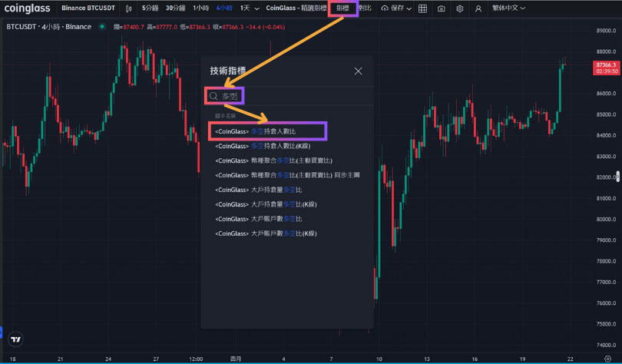Select the 1小時 timeframe
This screenshot has width=622, height=364.
200,8
